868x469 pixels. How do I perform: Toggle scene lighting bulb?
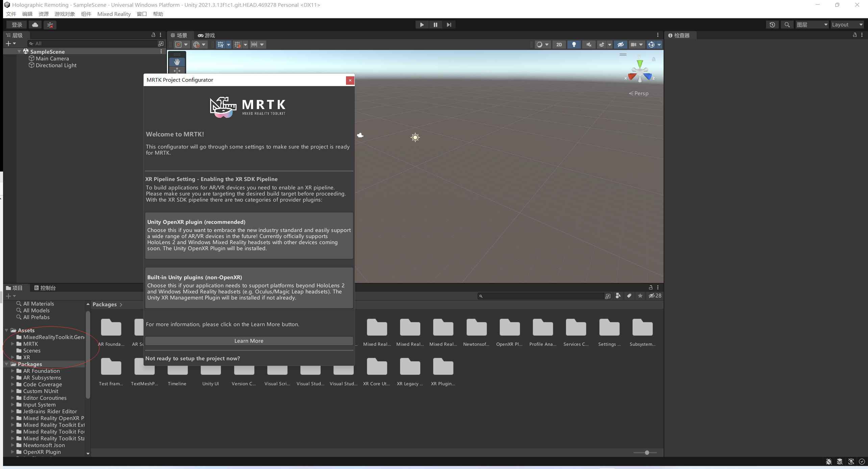coord(574,45)
